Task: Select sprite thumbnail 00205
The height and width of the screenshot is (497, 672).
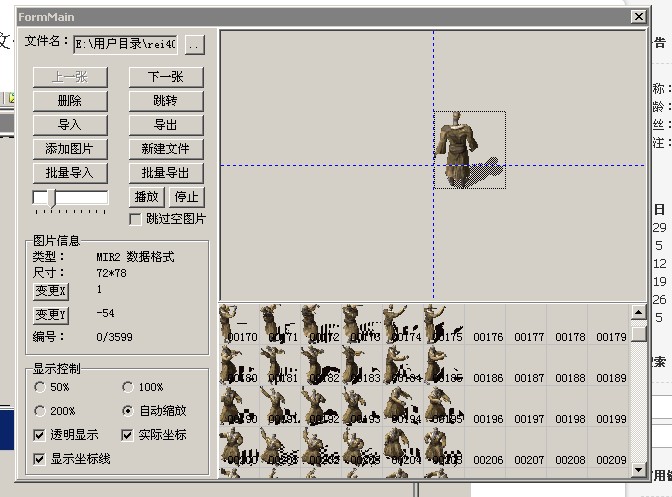Action: [x=444, y=447]
